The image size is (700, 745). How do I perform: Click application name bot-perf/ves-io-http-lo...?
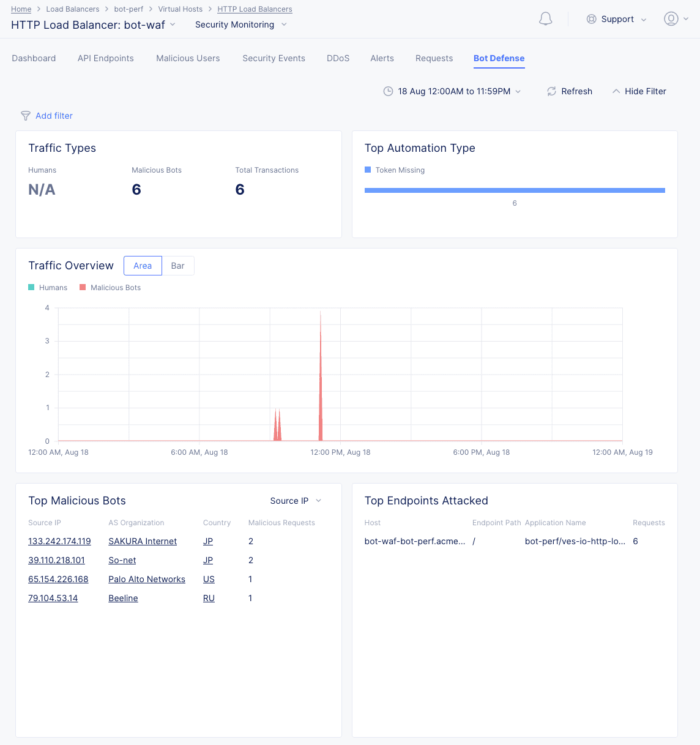575,541
